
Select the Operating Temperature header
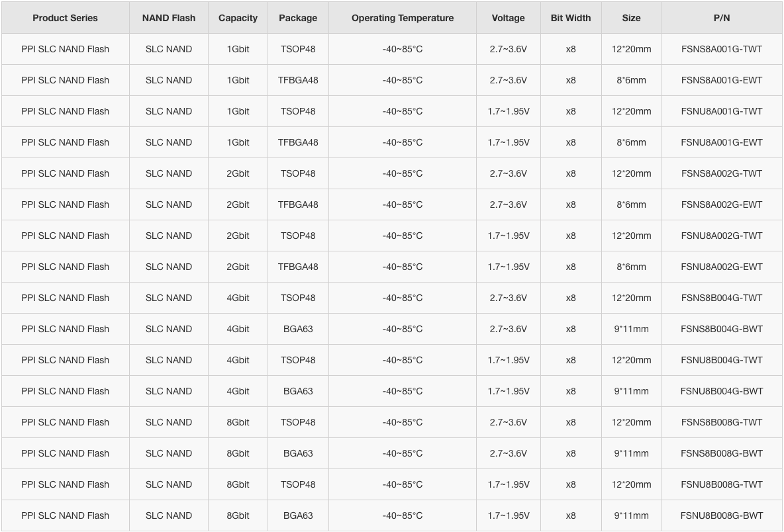click(x=403, y=18)
